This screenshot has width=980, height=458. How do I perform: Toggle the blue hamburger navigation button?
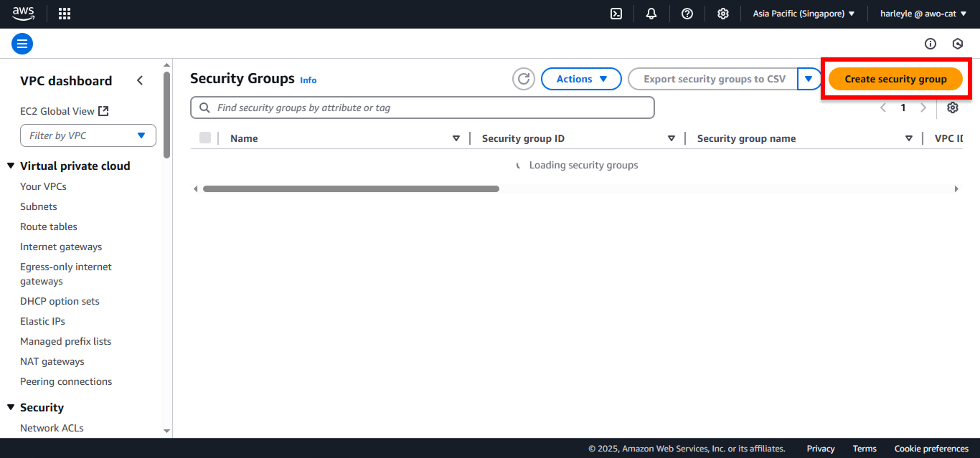(22, 44)
